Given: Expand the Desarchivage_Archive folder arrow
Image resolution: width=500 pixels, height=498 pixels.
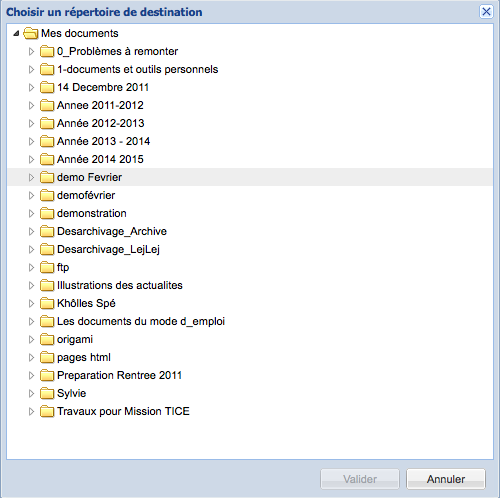Looking at the screenshot, I should pos(31,231).
